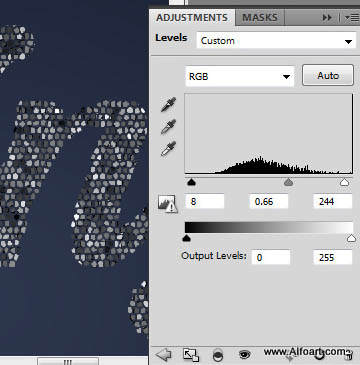360x365 pixels.
Task: Click the reset adjustment icon
Action: click(x=319, y=356)
